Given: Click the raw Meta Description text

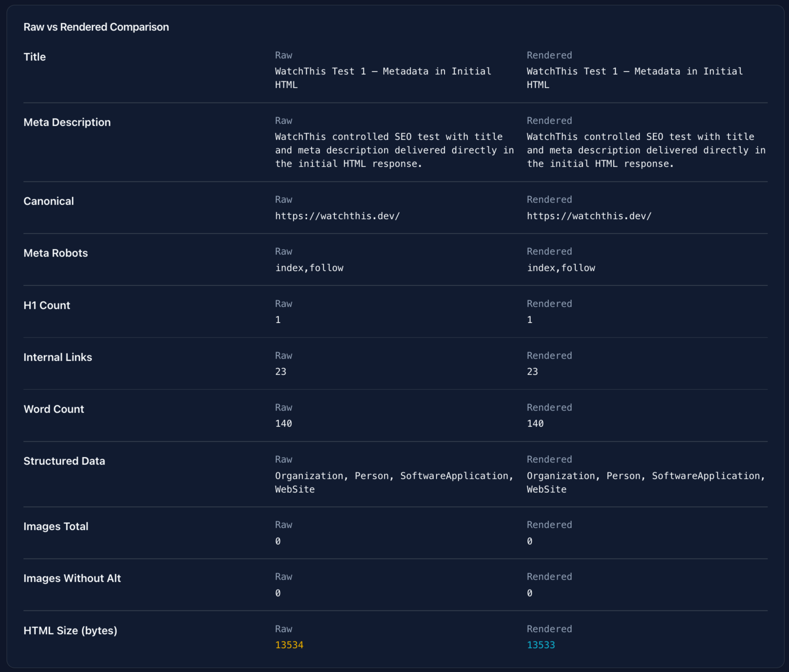Looking at the screenshot, I should click(x=394, y=150).
